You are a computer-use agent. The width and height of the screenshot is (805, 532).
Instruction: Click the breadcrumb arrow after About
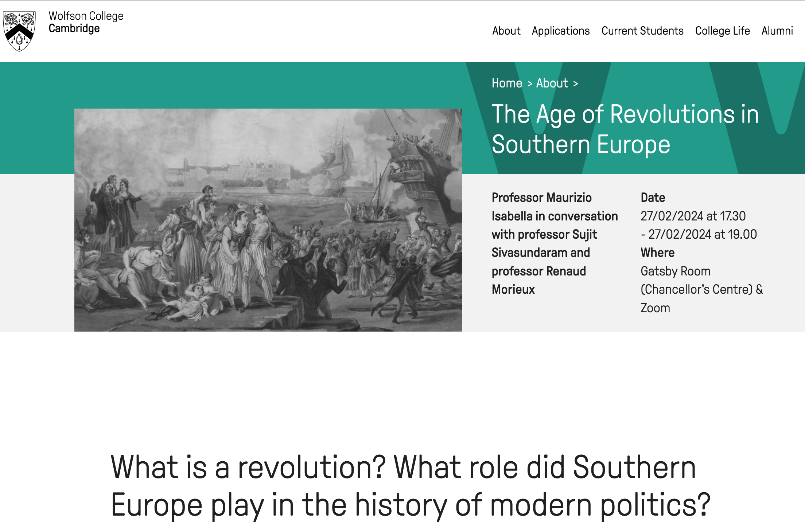click(x=575, y=84)
